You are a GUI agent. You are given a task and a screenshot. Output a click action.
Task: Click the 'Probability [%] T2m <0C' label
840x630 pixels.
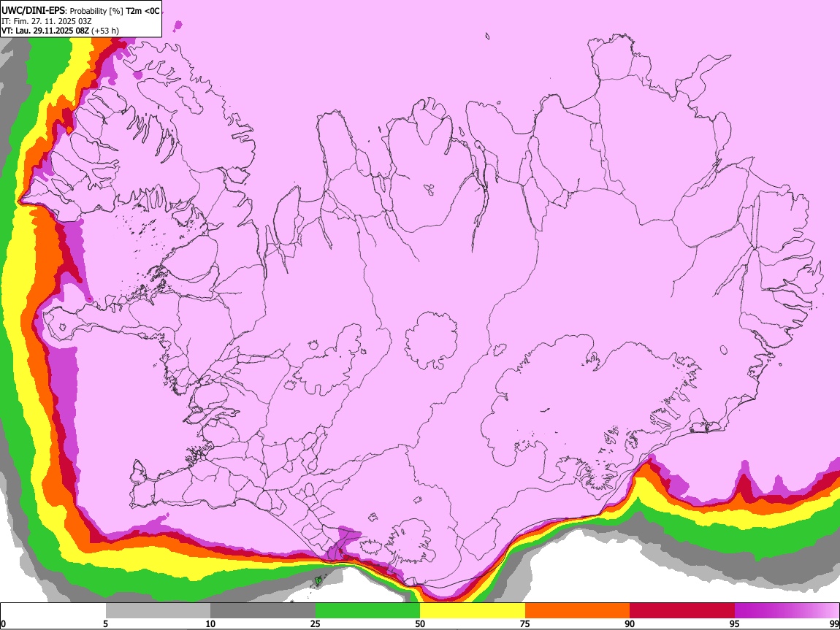pos(115,11)
